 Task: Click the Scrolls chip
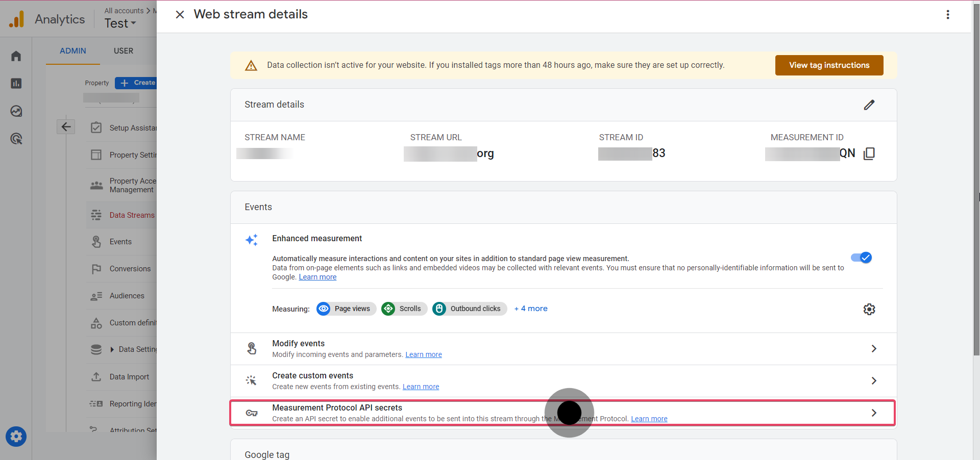[x=404, y=309]
